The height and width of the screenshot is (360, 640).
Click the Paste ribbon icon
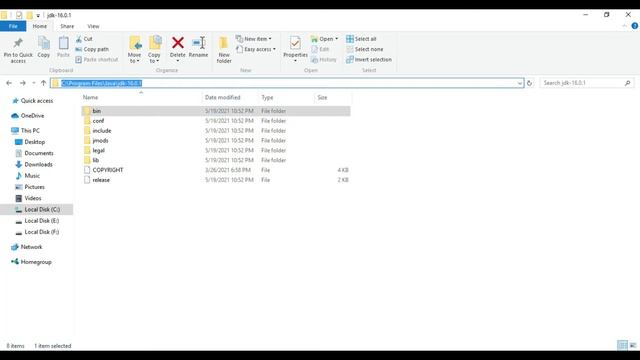63,43
